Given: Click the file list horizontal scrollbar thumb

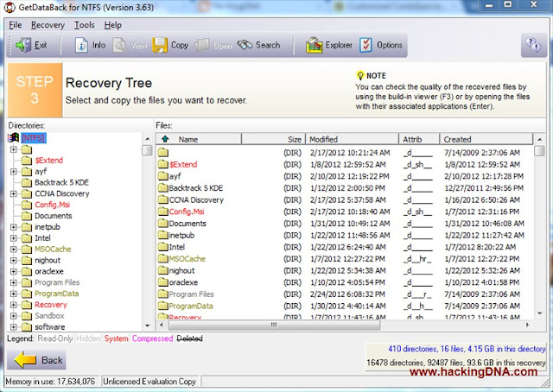Looking at the screenshot, I should click(x=273, y=325).
